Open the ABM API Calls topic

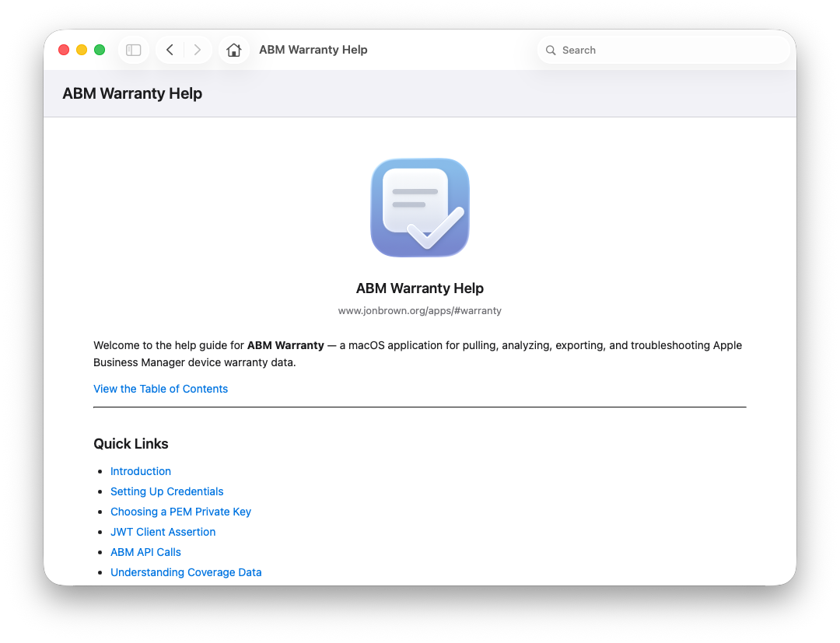pyautogui.click(x=145, y=552)
